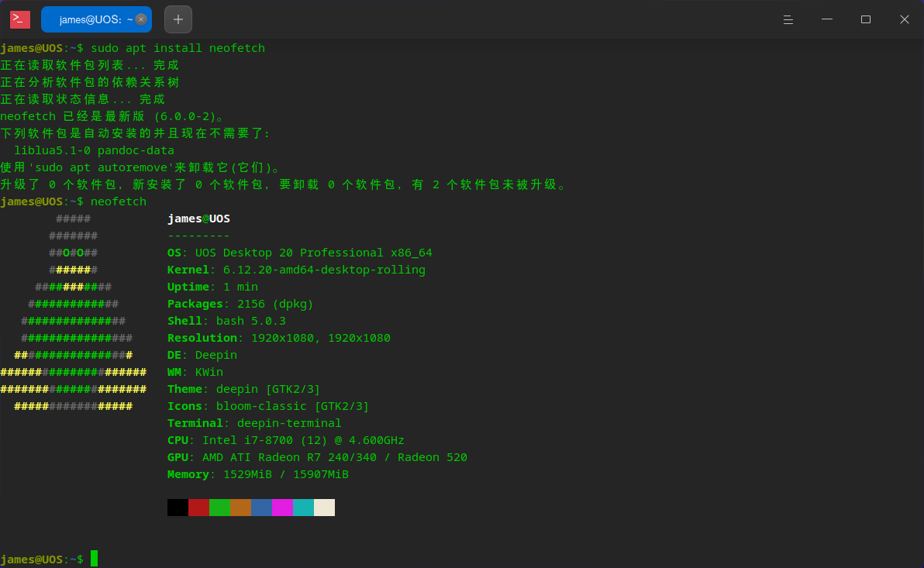Click the upgrade summary line '升级了 0 个软件包'
The height and width of the screenshot is (568, 924).
click(284, 185)
